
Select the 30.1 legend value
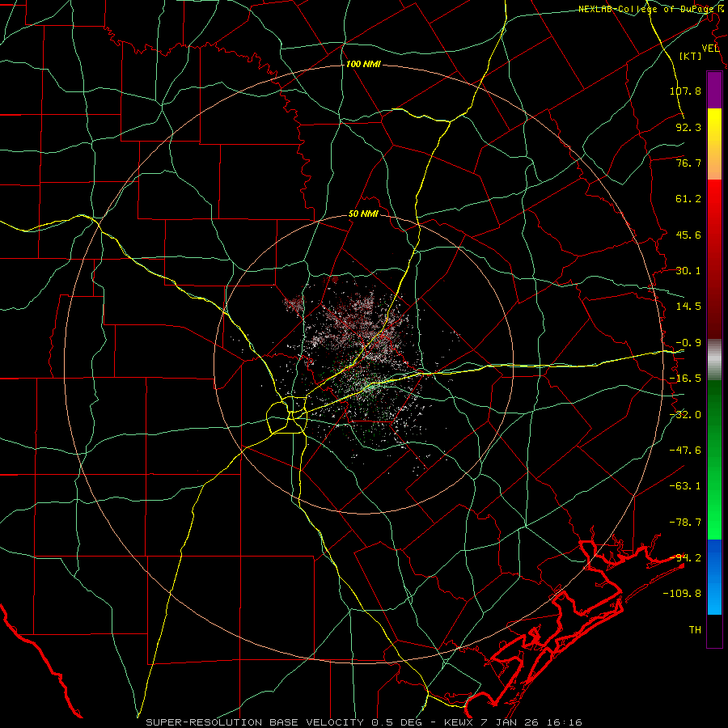688,271
